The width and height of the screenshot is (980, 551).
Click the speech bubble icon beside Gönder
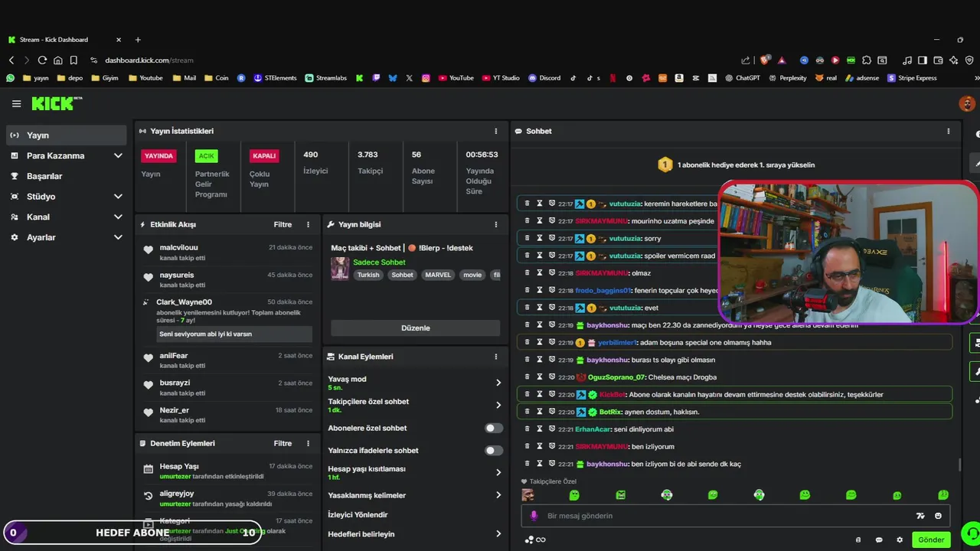879,540
